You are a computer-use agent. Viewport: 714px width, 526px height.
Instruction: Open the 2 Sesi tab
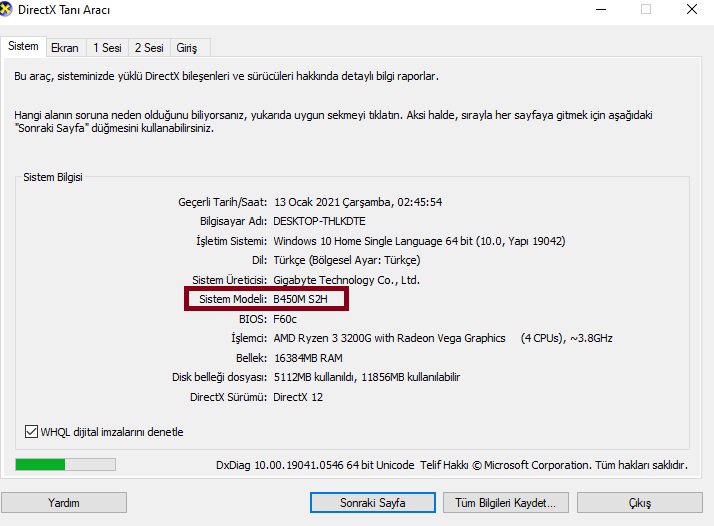pos(149,48)
